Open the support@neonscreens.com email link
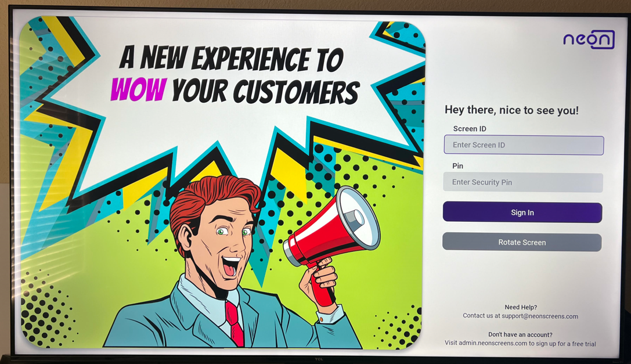This screenshot has width=631, height=364. tap(540, 316)
